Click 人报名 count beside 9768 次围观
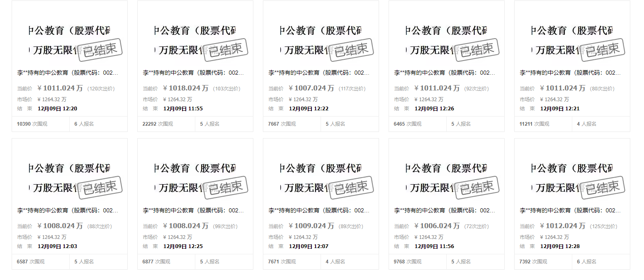 pyautogui.click(x=461, y=262)
